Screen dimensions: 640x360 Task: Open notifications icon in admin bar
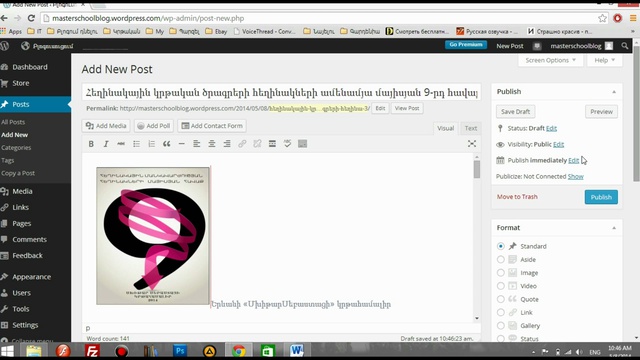point(537,46)
